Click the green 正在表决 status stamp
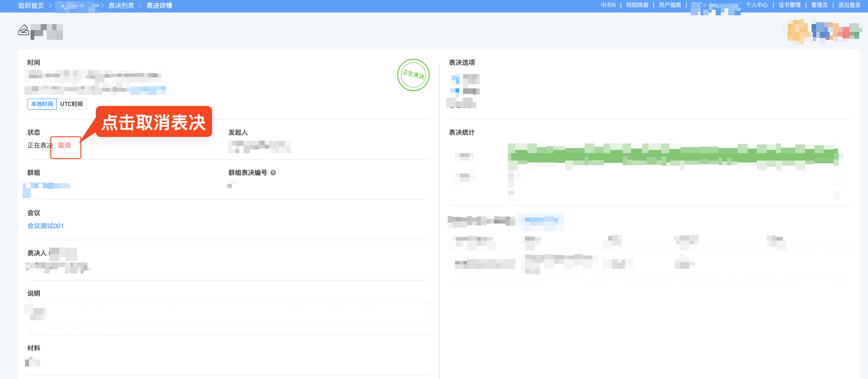Screen dimensions: 868x379 click(413, 75)
